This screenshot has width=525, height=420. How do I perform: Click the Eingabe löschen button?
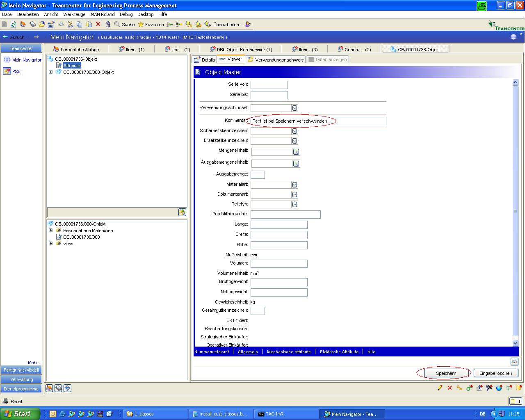(x=496, y=373)
